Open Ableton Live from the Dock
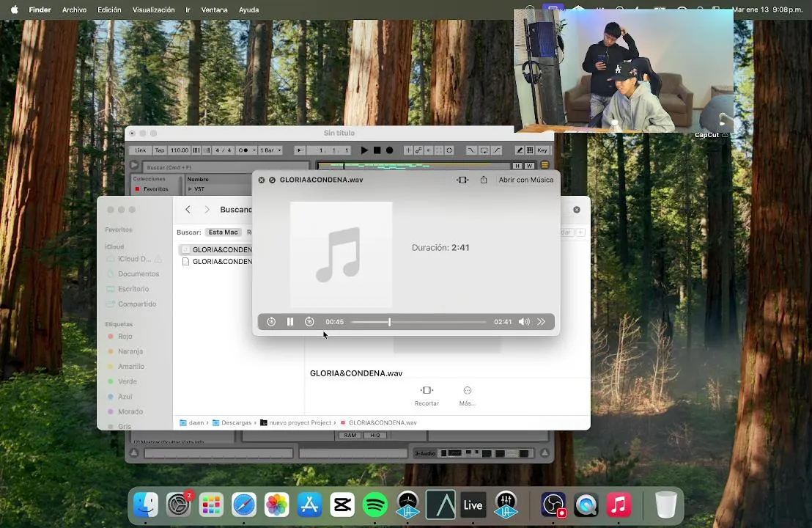 pos(473,505)
